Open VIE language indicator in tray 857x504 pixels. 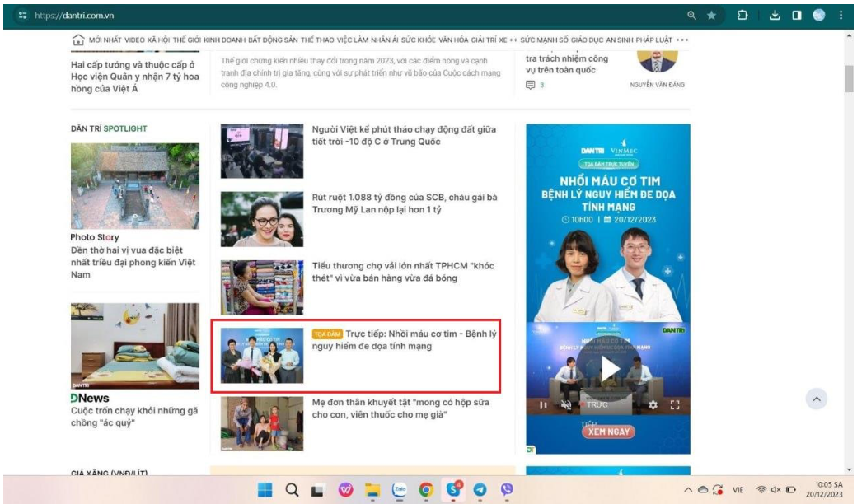(x=738, y=490)
